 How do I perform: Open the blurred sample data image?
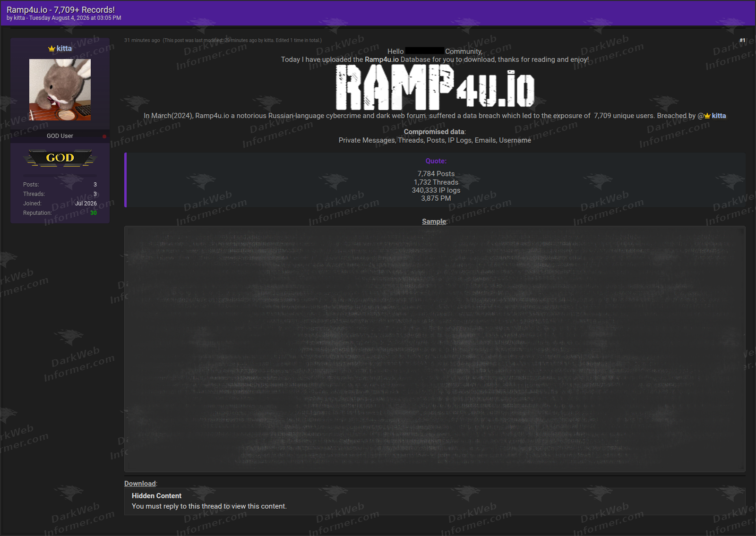[435, 349]
